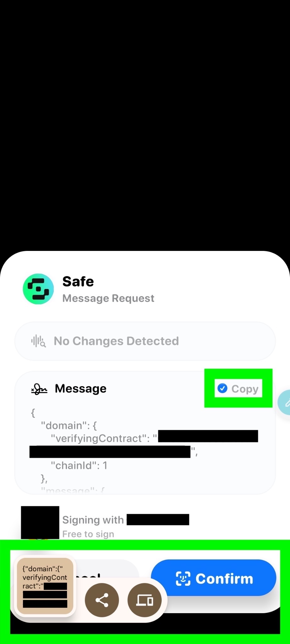Tap the Free to sign label
The width and height of the screenshot is (290, 644).
[x=88, y=534]
